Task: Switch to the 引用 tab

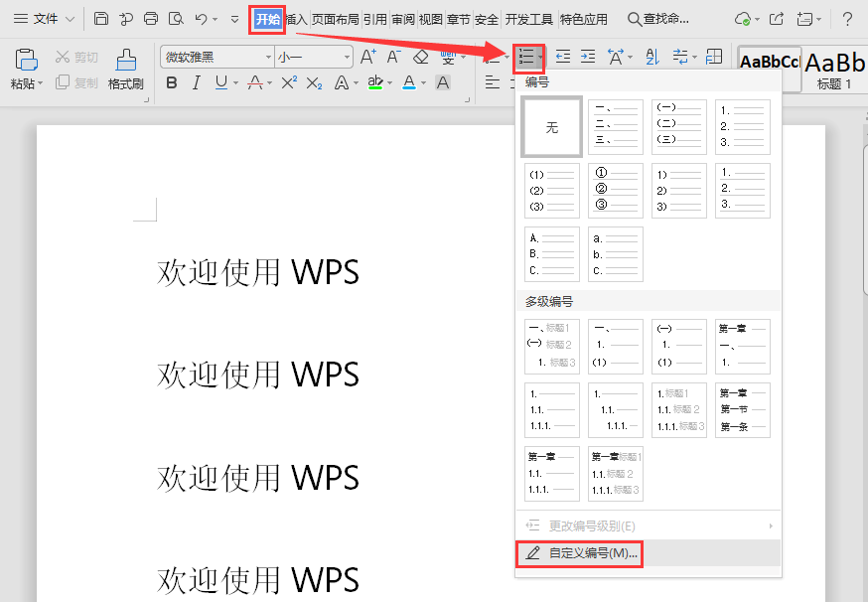Action: pos(375,20)
